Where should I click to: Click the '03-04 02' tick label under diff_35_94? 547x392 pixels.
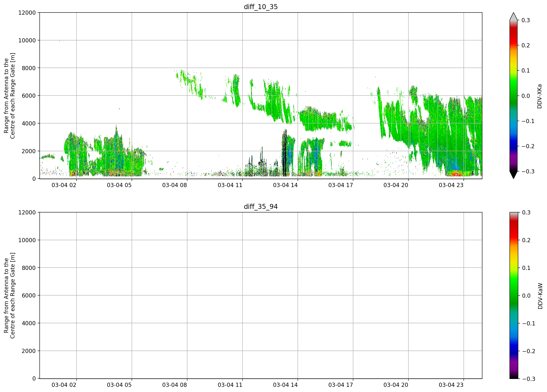click(x=64, y=385)
